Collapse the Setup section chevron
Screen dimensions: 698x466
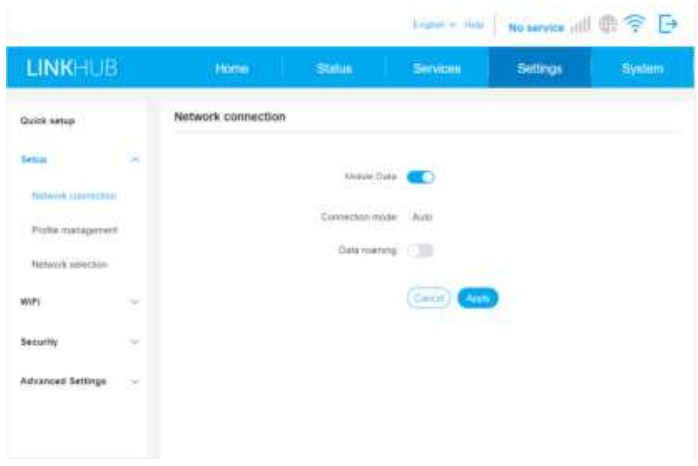point(135,160)
